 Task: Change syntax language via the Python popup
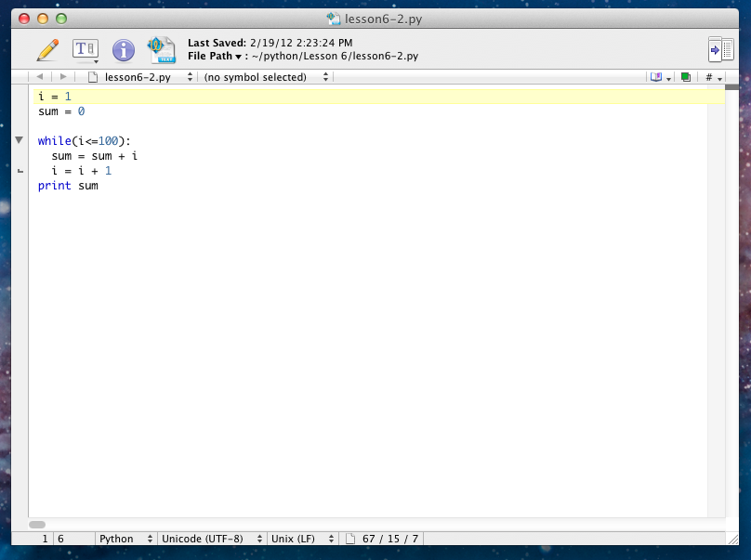click(125, 539)
